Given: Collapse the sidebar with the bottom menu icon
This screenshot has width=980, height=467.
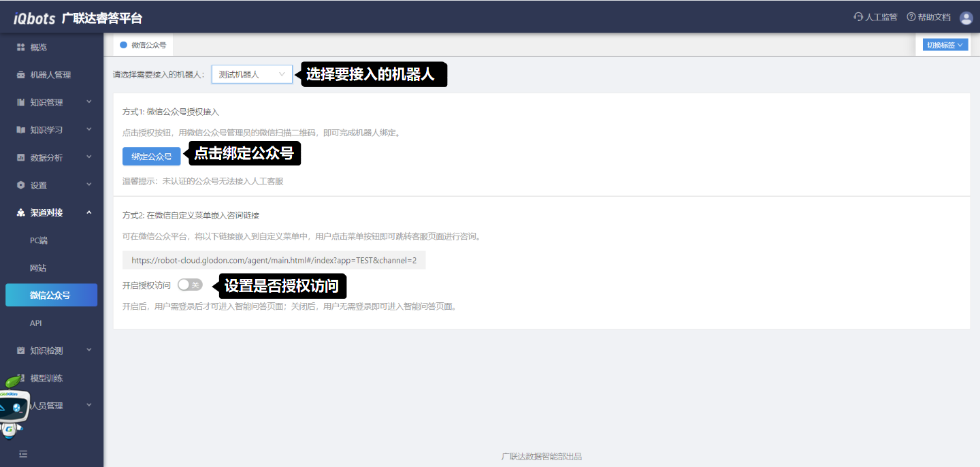Looking at the screenshot, I should [23, 454].
